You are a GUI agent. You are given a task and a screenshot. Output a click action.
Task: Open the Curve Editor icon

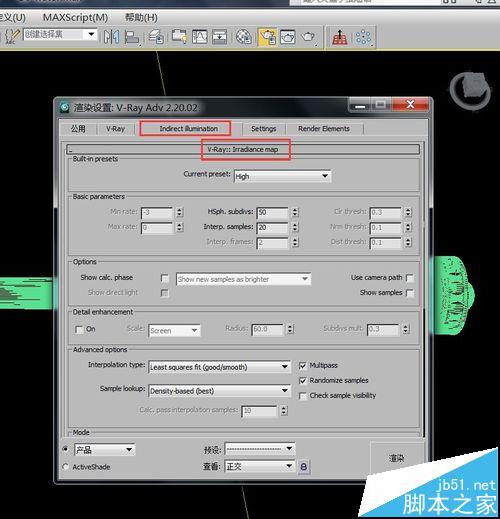[199, 37]
